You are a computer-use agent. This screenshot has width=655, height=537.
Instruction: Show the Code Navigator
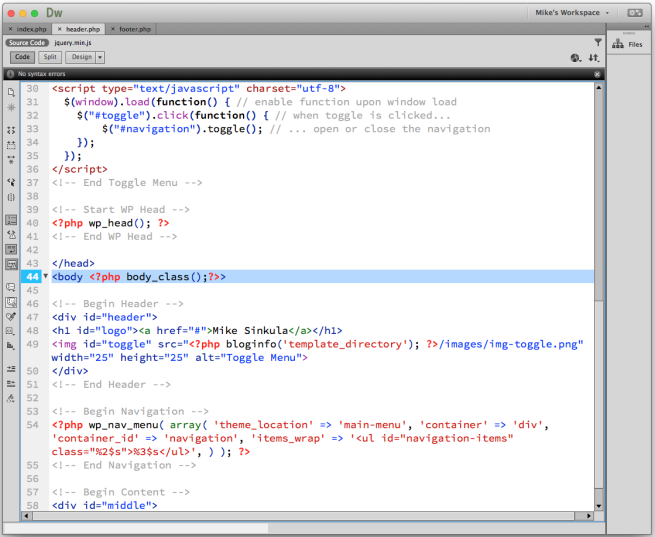(11, 108)
